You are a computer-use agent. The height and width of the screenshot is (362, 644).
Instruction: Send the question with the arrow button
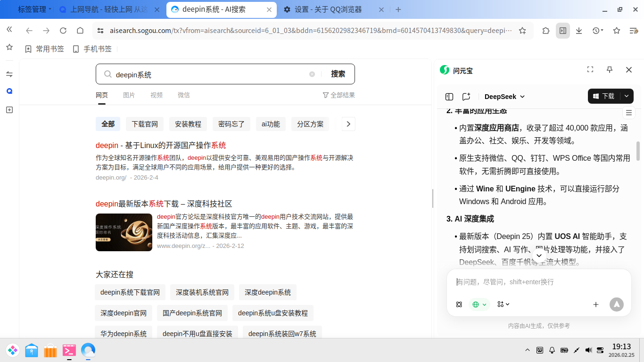coord(617,304)
